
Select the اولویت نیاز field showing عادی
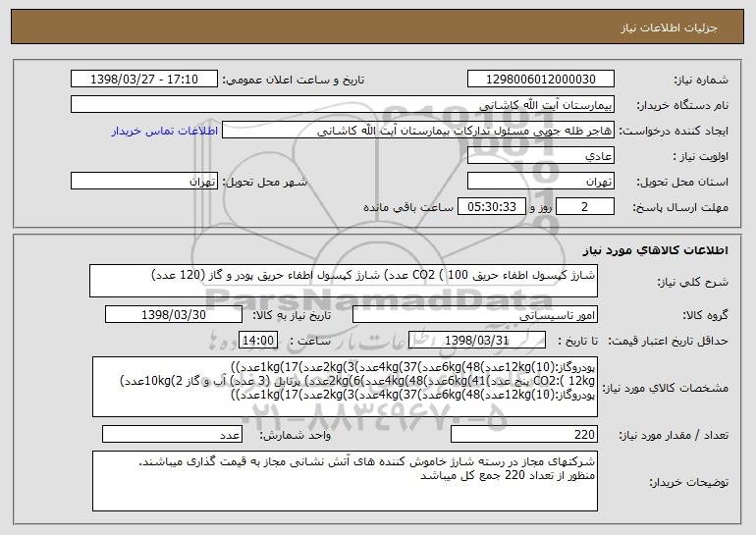[x=540, y=156]
